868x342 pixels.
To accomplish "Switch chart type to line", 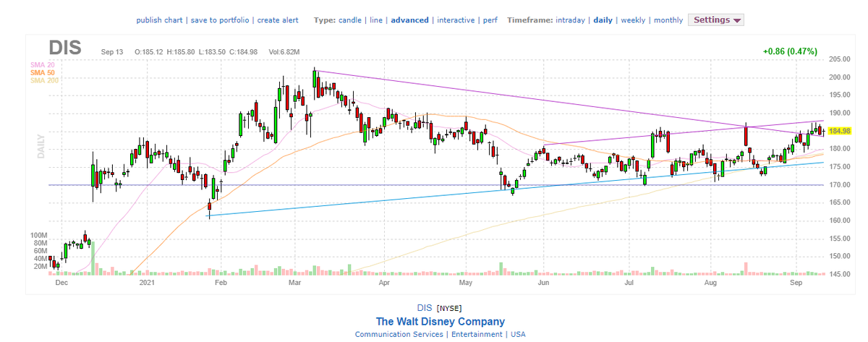I will click(x=376, y=20).
